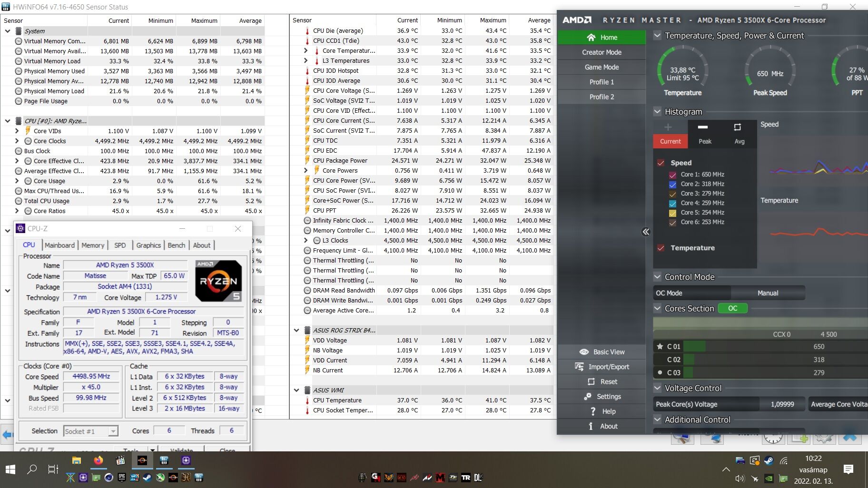Image resolution: width=868 pixels, height=488 pixels.
Task: Open Firefox from the taskbar
Action: 99,460
